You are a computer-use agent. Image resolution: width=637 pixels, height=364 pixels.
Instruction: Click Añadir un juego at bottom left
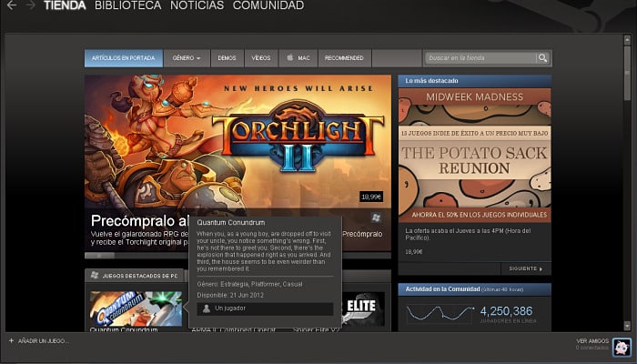pyautogui.click(x=39, y=341)
